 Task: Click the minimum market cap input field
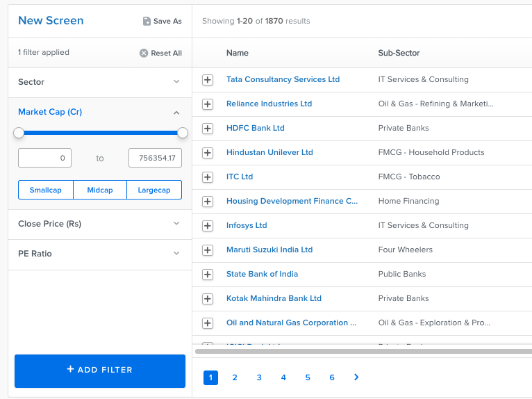pos(44,158)
